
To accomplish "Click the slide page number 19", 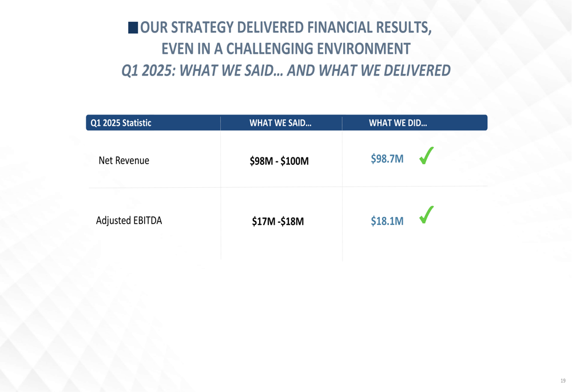I will pos(563,381).
